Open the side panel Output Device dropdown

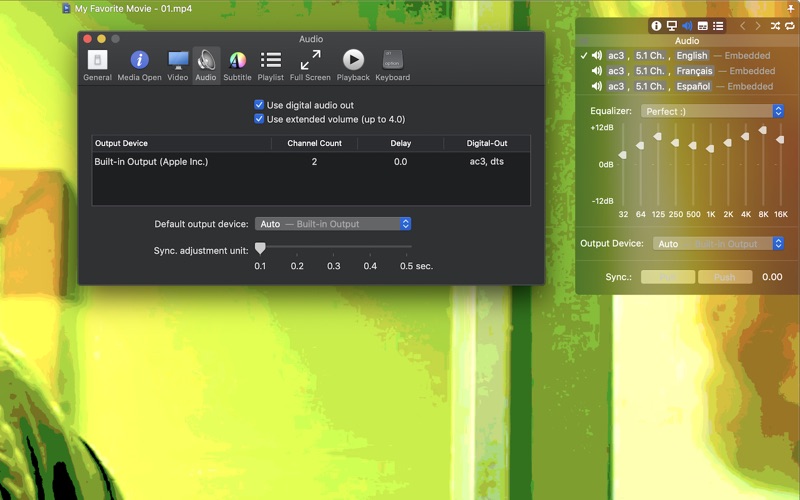[718, 244]
